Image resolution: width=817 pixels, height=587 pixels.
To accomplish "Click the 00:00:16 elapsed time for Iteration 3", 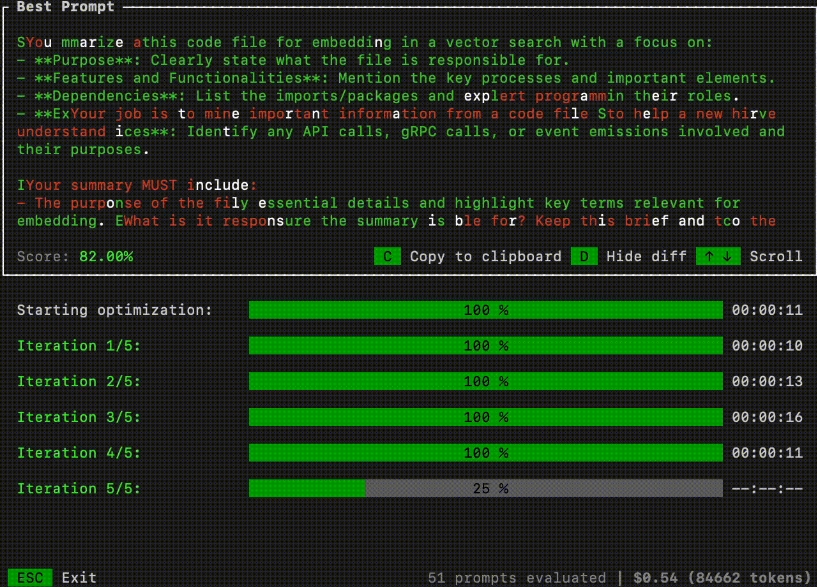I will point(767,417).
